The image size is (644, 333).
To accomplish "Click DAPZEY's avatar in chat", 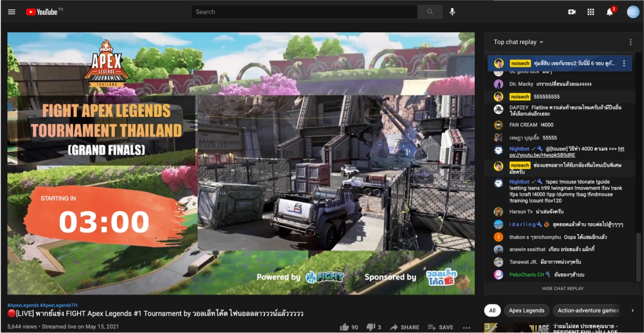I will (x=499, y=109).
